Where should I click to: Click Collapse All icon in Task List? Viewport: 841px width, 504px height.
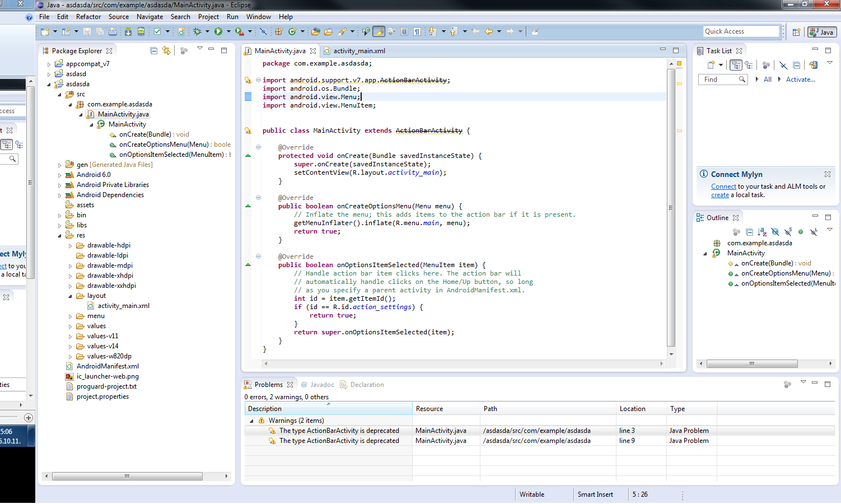pos(797,65)
